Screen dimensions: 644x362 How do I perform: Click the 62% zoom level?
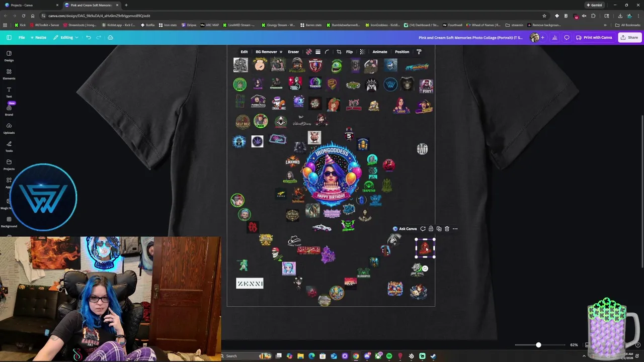tap(574, 345)
